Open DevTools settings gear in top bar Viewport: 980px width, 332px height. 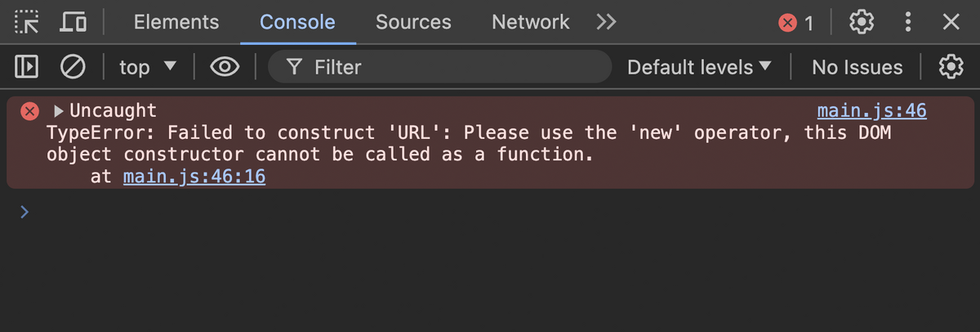[862, 22]
